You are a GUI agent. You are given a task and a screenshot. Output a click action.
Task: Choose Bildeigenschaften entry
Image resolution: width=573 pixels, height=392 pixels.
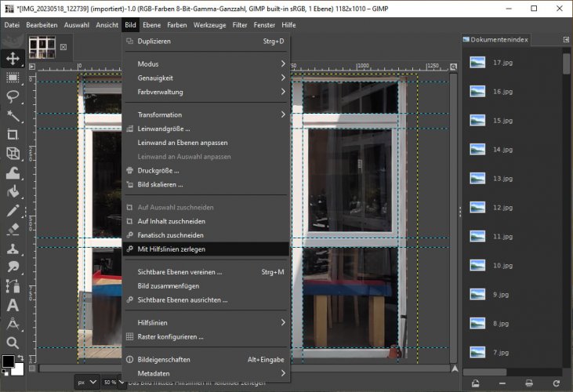[x=206, y=360]
